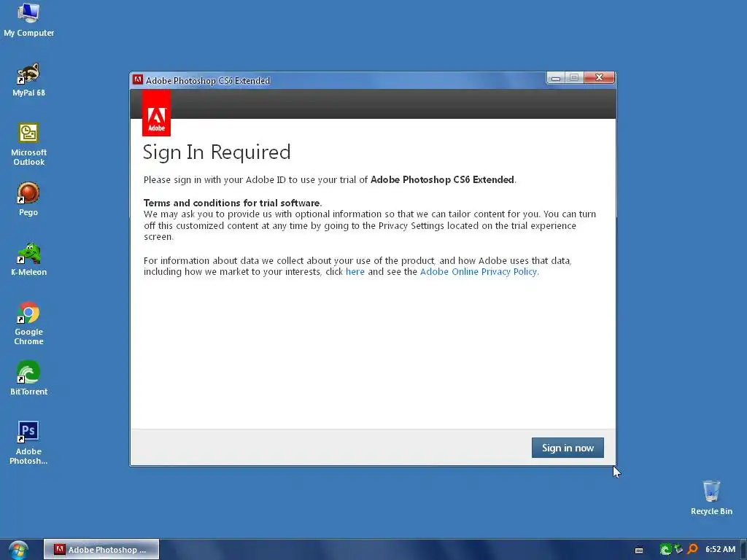This screenshot has height=560, width=747.
Task: Click the "Adobe Photoshop CS6 Extended" title bar text
Action: 208,80
